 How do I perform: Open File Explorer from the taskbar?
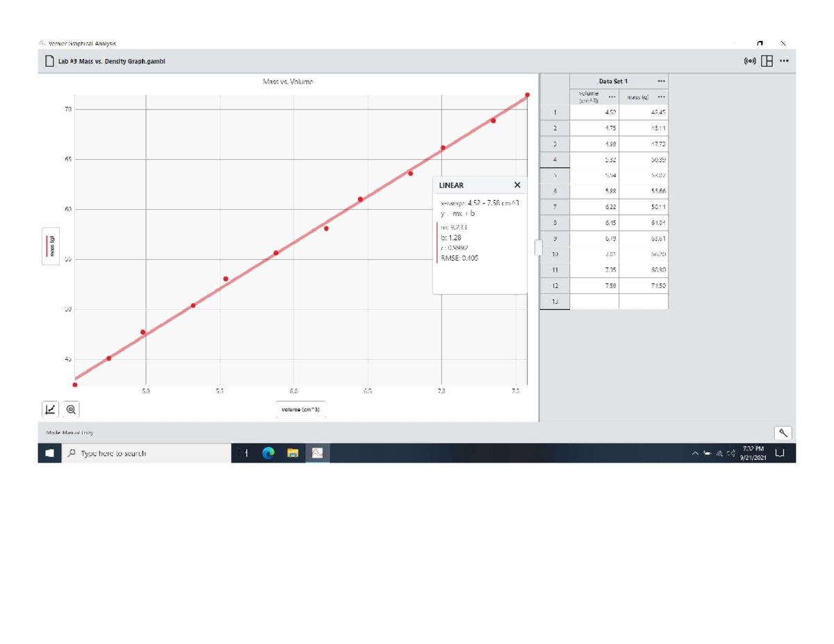click(x=293, y=452)
